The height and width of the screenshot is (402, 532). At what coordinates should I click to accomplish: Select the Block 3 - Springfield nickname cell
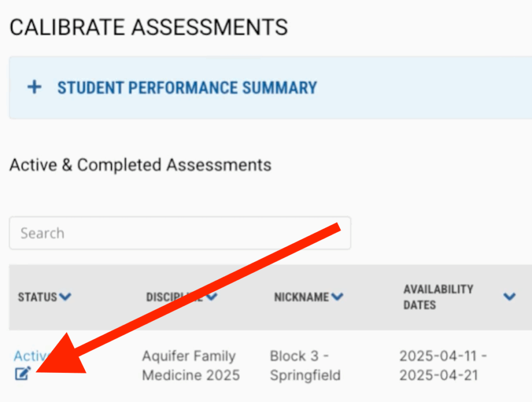pyautogui.click(x=305, y=365)
